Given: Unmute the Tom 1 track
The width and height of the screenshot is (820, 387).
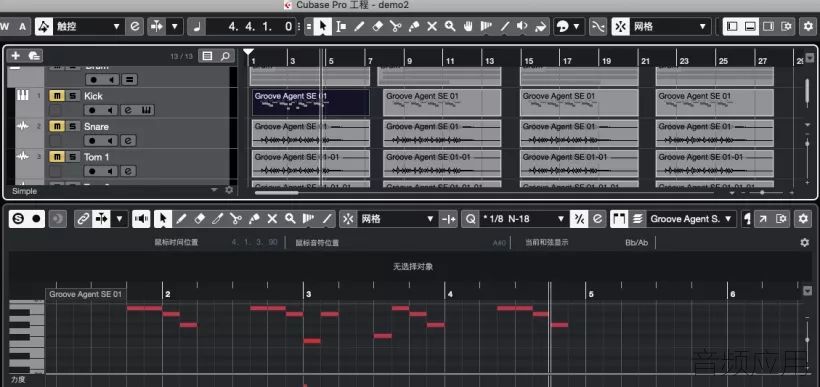Looking at the screenshot, I should [57, 156].
